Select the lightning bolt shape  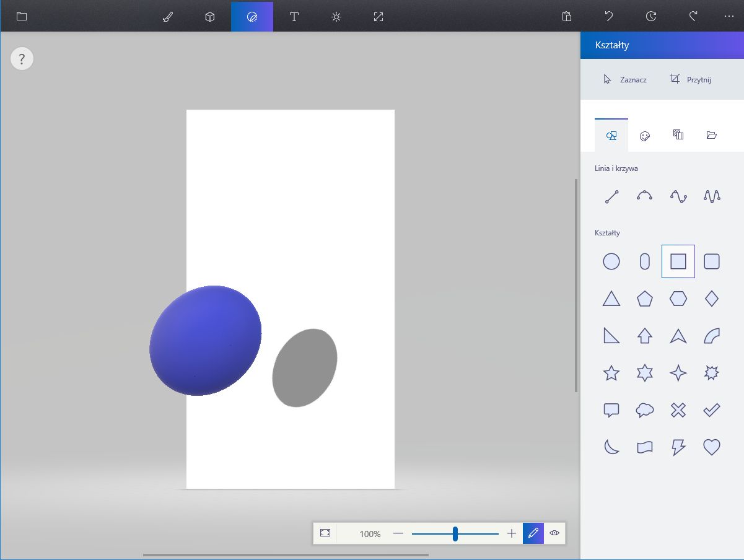point(678,446)
